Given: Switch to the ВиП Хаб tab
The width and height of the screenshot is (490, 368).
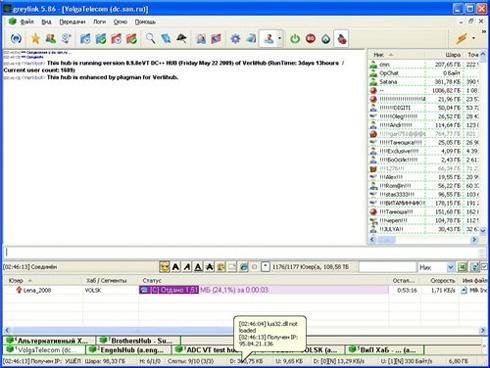Looking at the screenshot, I should point(384,350).
